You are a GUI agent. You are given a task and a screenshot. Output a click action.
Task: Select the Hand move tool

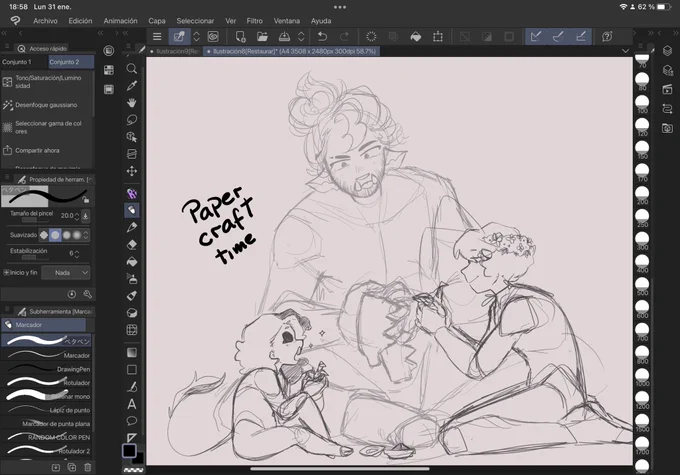coord(132,103)
